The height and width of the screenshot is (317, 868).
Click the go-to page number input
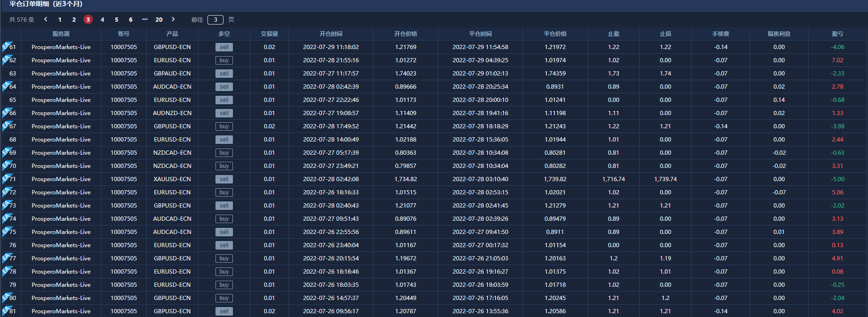[215, 19]
